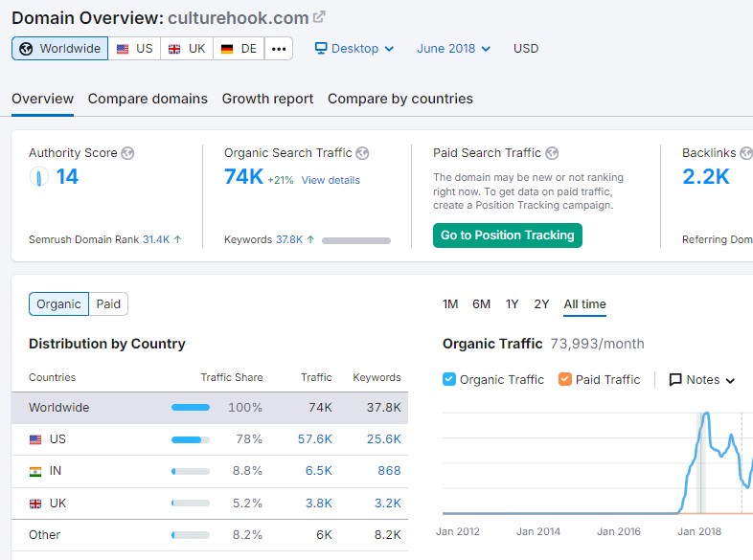Viewport: 753px width, 560px height.
Task: Click US traffic share bar
Action: (x=191, y=439)
